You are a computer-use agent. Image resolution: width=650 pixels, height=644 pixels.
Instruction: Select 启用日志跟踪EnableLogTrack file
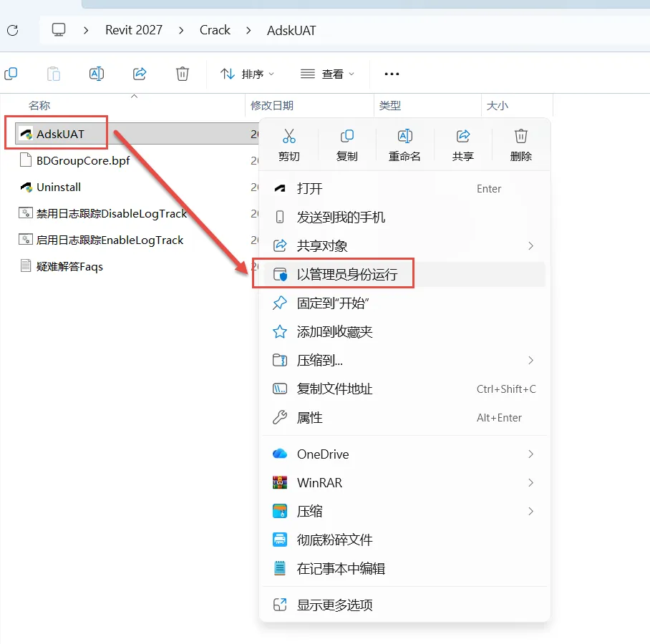click(110, 240)
